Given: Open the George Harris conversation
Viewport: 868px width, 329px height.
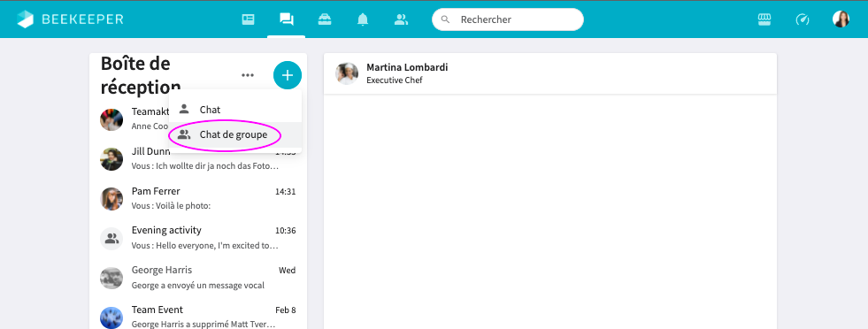Looking at the screenshot, I should (198, 278).
